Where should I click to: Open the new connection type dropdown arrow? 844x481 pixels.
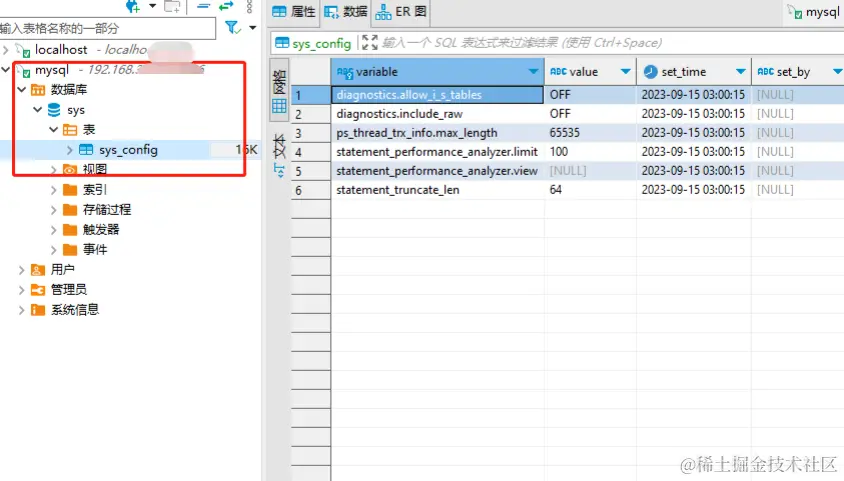(152, 6)
